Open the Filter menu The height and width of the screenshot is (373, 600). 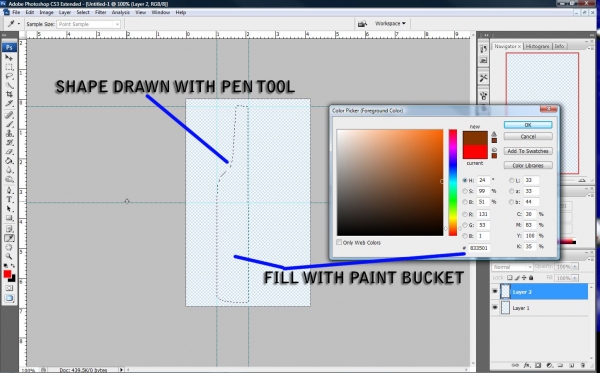tap(100, 12)
